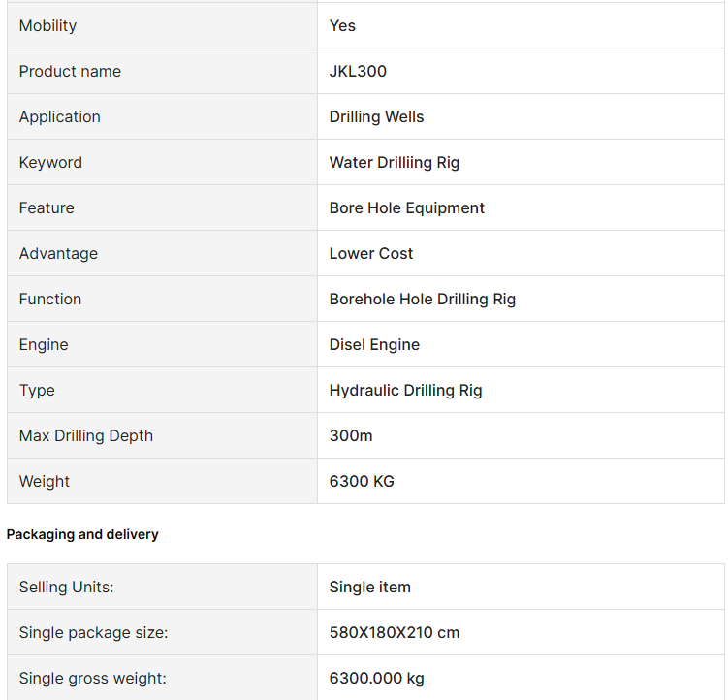
Task: Click the Hydraulic Drilling Rig type value
Action: 405,390
